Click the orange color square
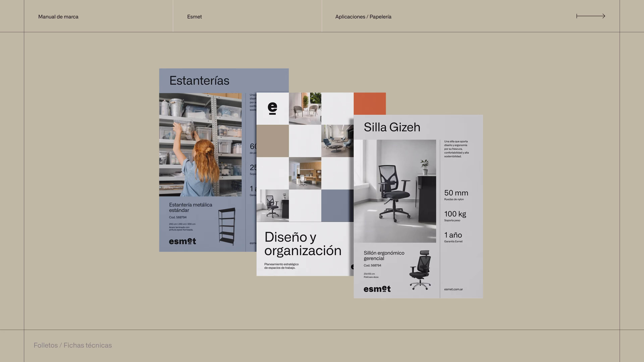644x362 pixels. tap(369, 103)
